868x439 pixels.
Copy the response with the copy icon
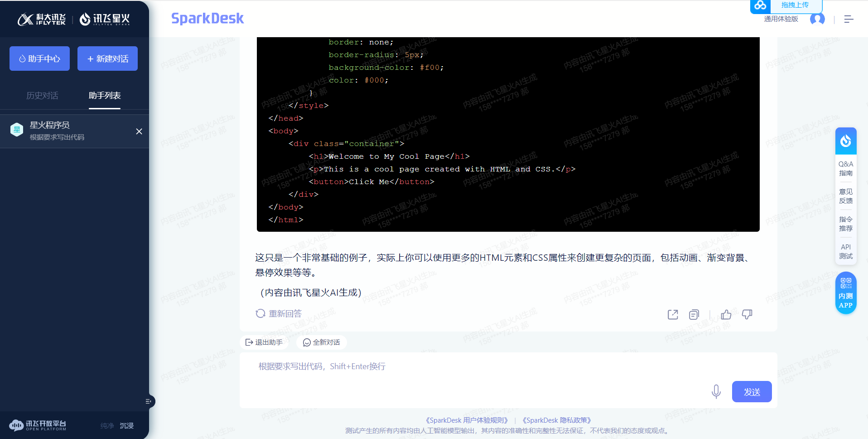tap(694, 314)
